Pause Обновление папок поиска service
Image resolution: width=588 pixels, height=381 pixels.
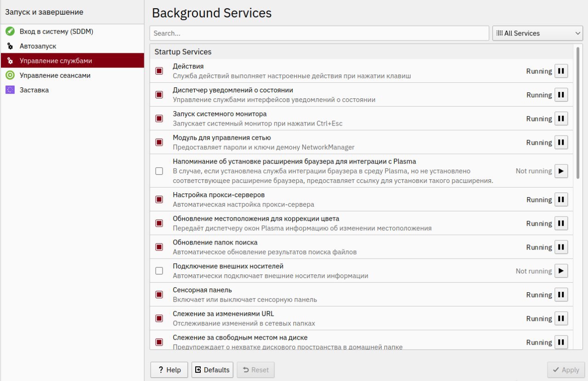click(561, 247)
